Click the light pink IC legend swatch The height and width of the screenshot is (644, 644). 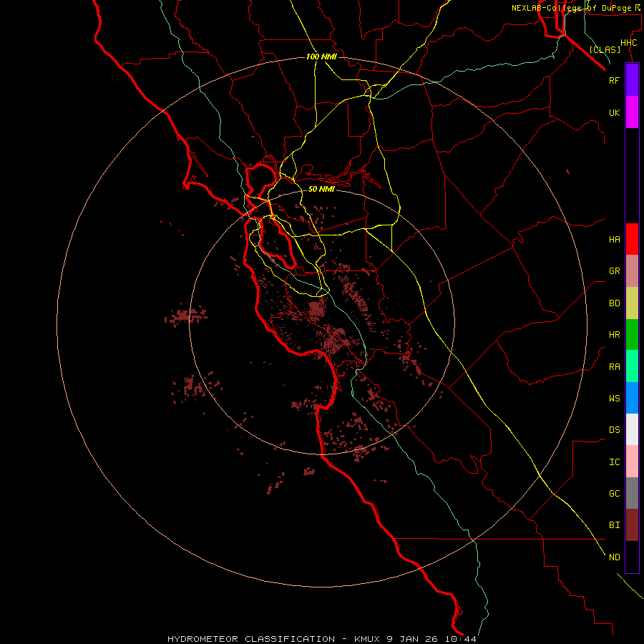632,462
